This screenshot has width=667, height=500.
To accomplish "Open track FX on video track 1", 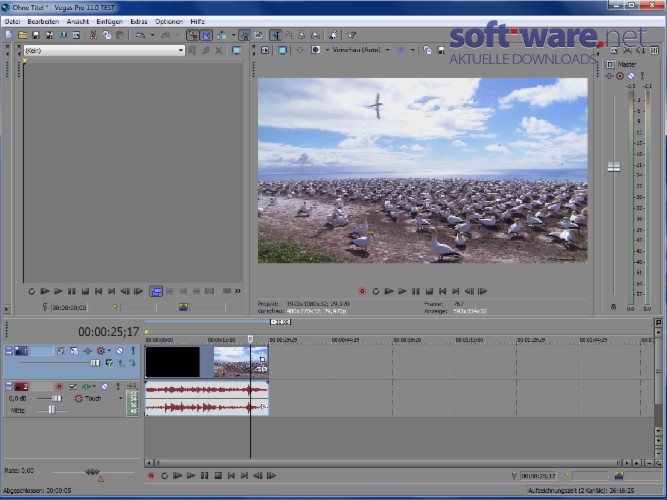I will (x=87, y=351).
